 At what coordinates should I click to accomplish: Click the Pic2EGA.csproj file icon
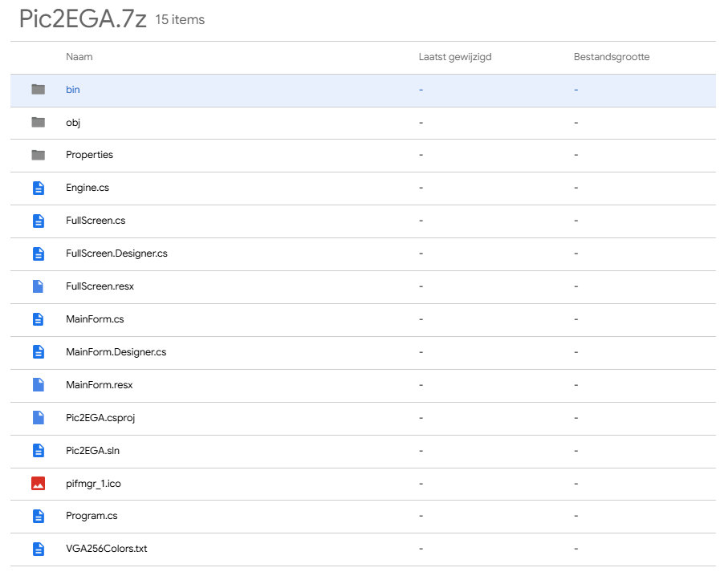pyautogui.click(x=38, y=418)
